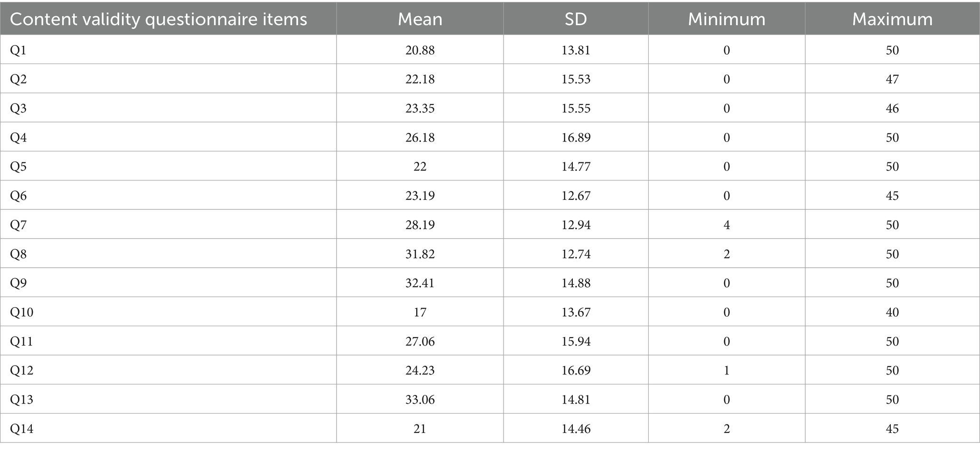Select the Minimum column header

coord(727,19)
